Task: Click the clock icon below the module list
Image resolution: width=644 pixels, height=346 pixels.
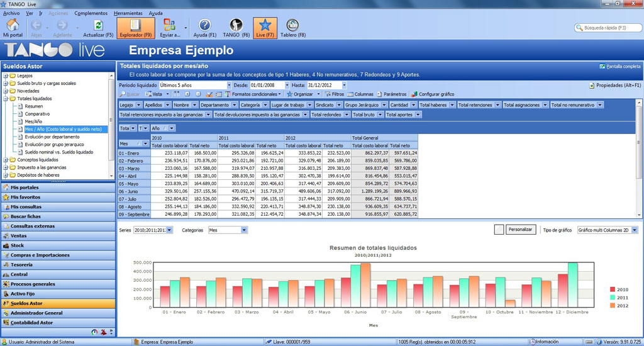Action: coord(94,332)
